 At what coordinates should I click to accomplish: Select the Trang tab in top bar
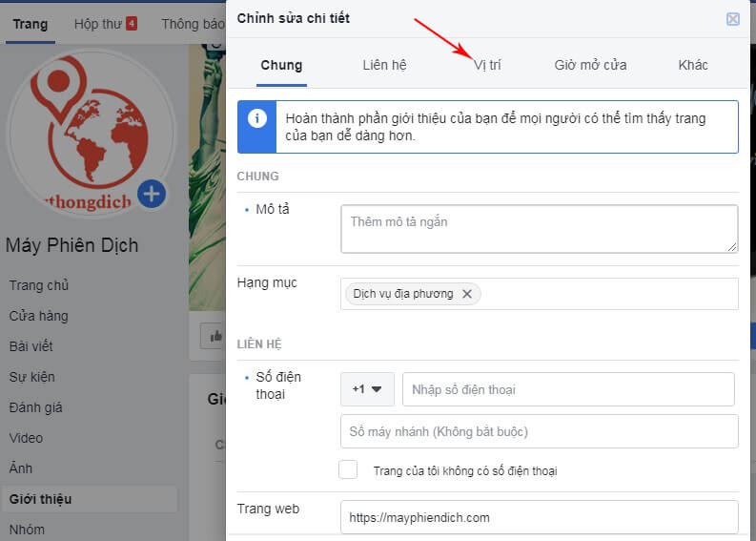click(31, 24)
